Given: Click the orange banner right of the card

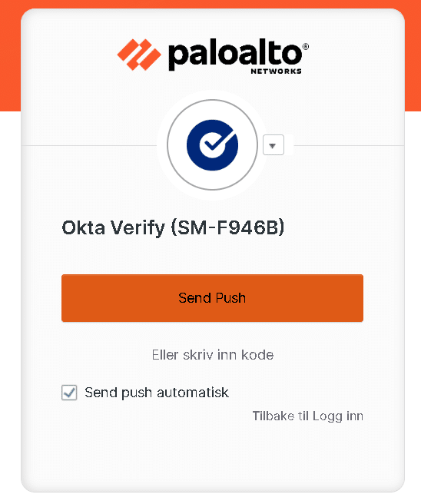Looking at the screenshot, I should [x=413, y=59].
